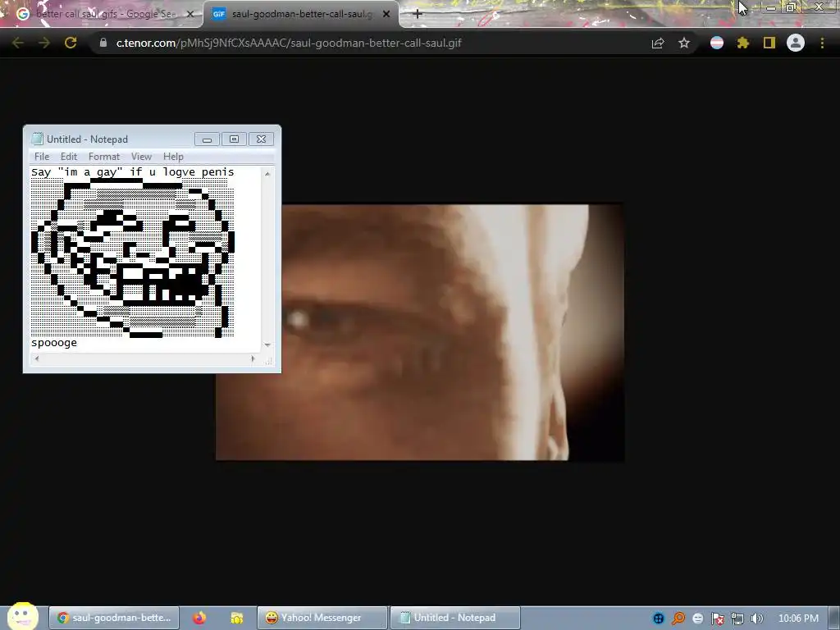
Task: Open volume speaker tray icon
Action: tap(756, 619)
